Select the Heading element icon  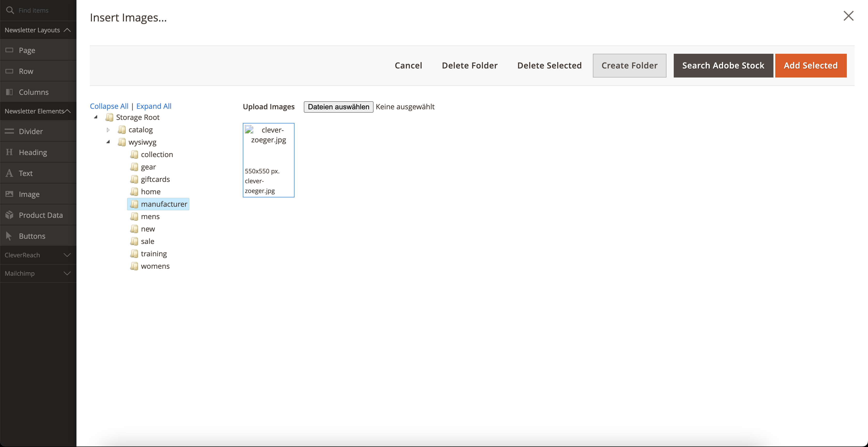[x=10, y=152]
